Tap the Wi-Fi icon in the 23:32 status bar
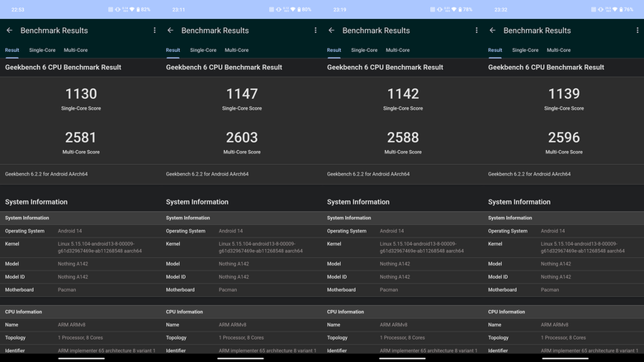 [x=615, y=9]
